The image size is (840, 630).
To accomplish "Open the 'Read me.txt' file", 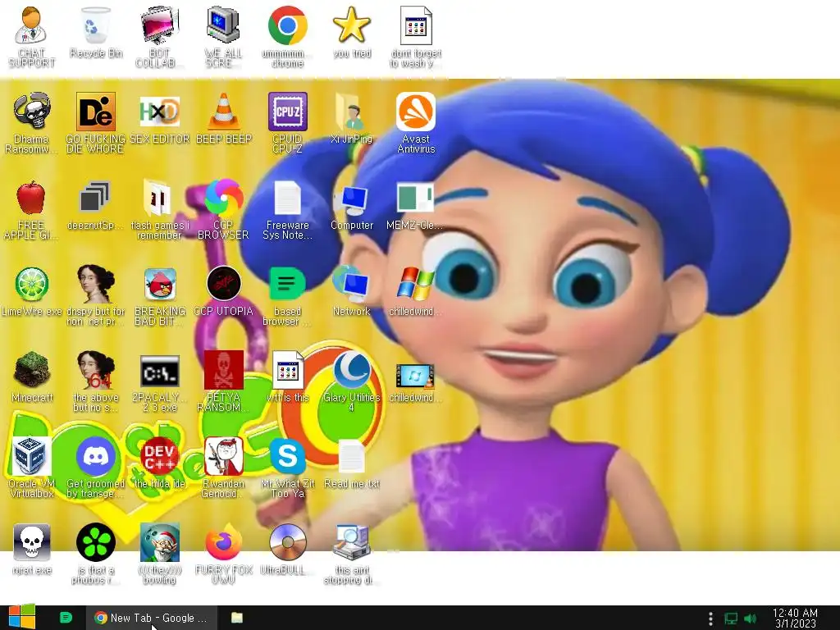I will (x=352, y=463).
